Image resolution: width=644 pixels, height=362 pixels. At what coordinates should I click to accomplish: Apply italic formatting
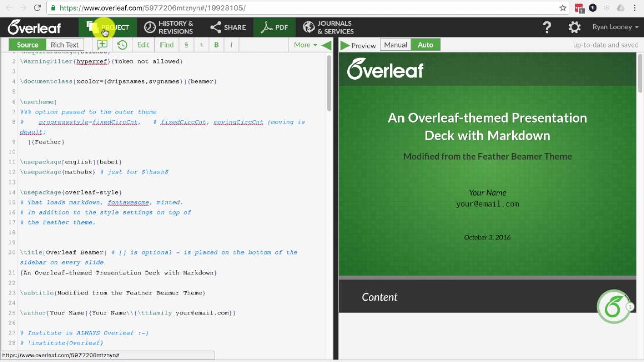coord(231,45)
